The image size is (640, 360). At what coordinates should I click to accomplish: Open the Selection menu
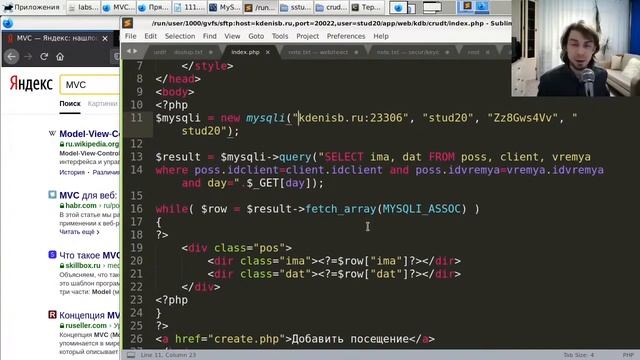tap(180, 36)
